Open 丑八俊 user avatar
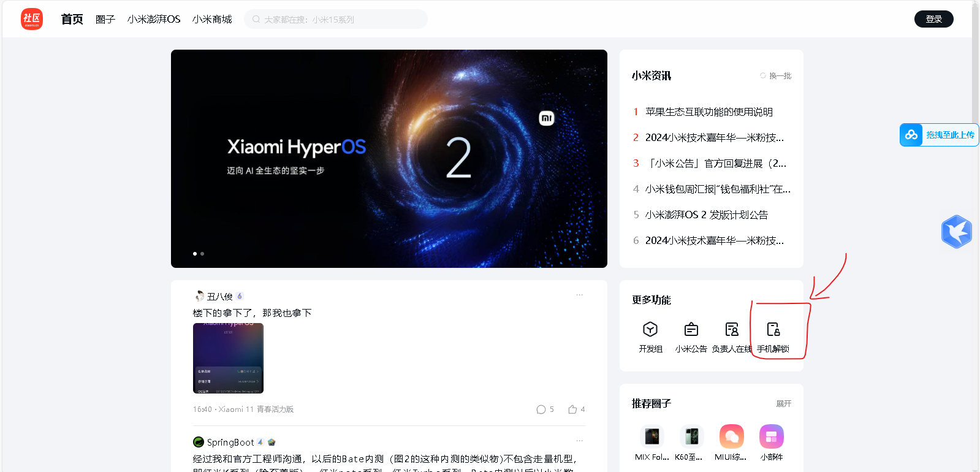 point(199,297)
